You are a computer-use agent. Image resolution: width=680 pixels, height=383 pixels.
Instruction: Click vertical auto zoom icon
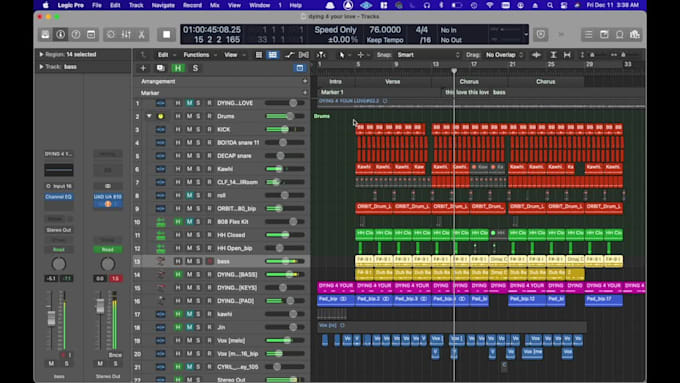[x=553, y=55]
